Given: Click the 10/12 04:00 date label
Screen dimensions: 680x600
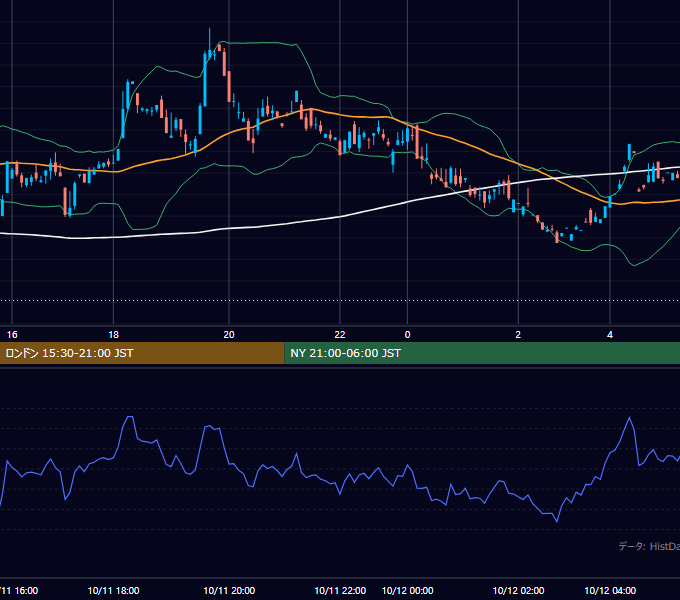Looking at the screenshot, I should coord(610,591).
